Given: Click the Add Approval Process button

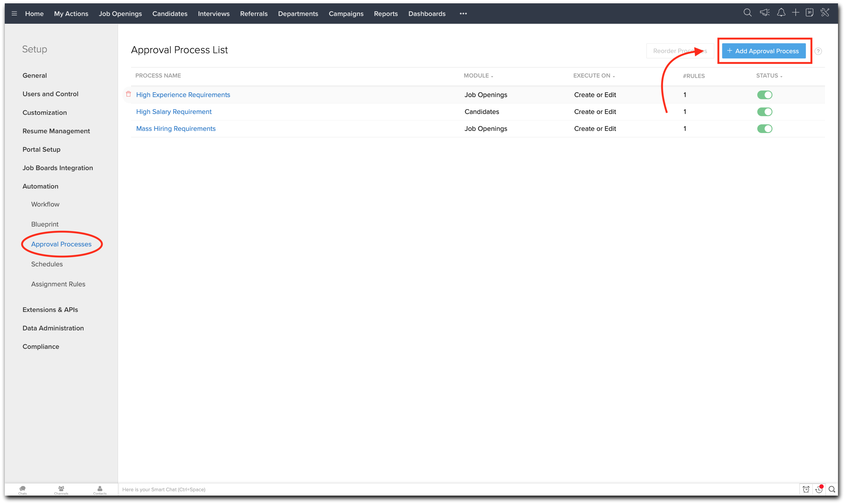Looking at the screenshot, I should point(763,51).
